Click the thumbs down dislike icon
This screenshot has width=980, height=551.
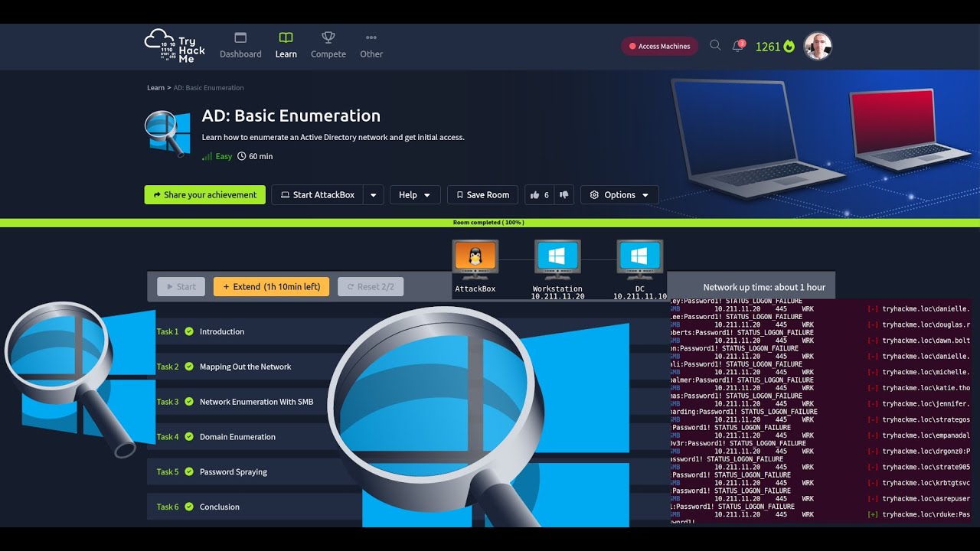564,195
